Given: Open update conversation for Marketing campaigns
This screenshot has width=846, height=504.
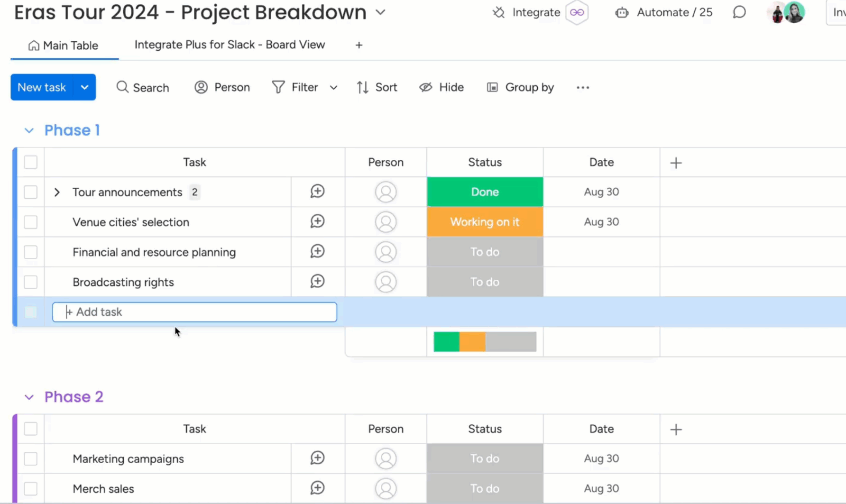Looking at the screenshot, I should point(317,458).
